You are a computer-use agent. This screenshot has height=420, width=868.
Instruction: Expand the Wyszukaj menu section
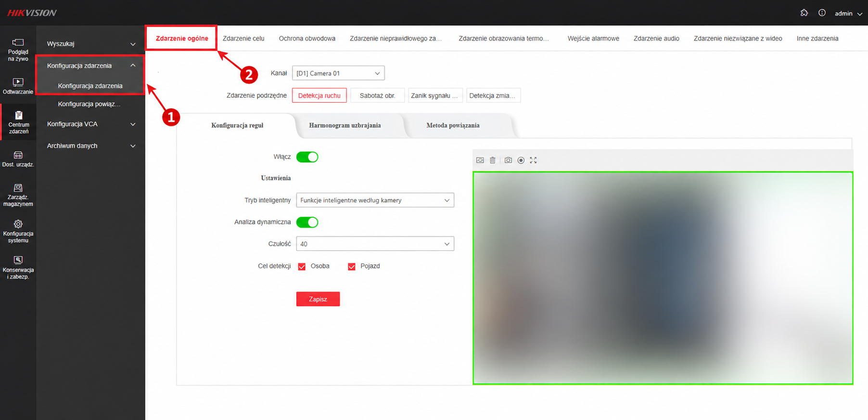click(x=90, y=44)
